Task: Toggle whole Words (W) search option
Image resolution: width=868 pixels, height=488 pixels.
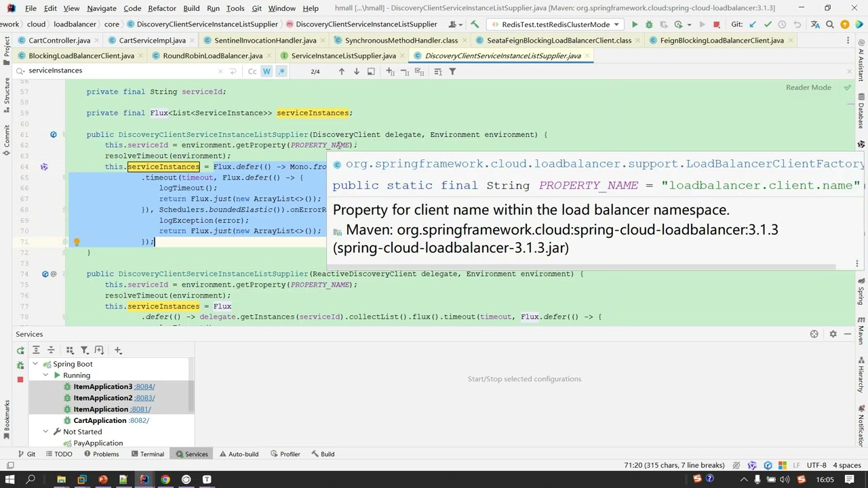Action: click(267, 71)
